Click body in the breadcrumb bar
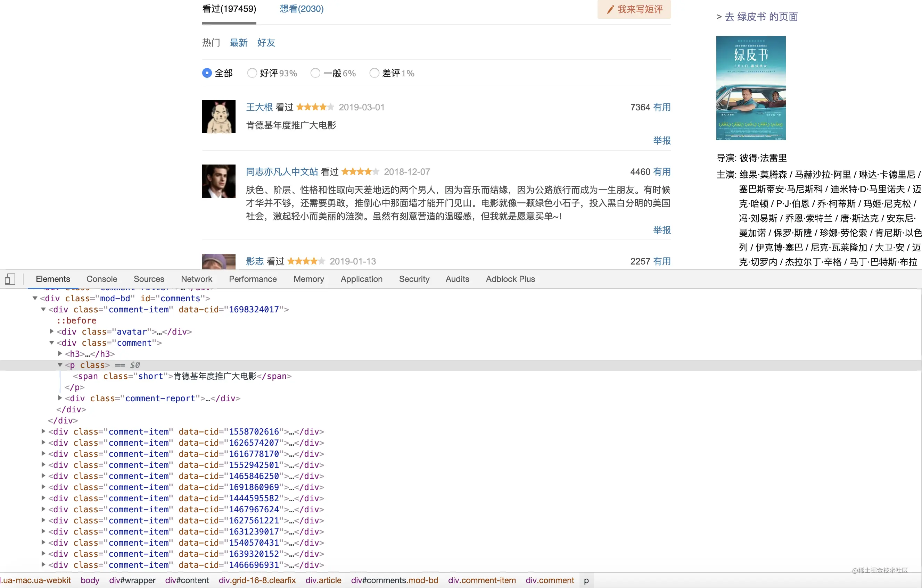 coord(90,580)
